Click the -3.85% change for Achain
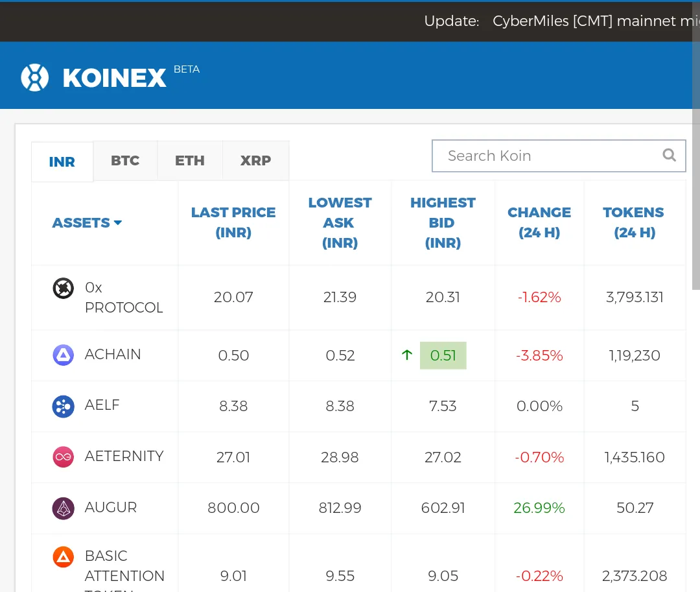 click(539, 355)
